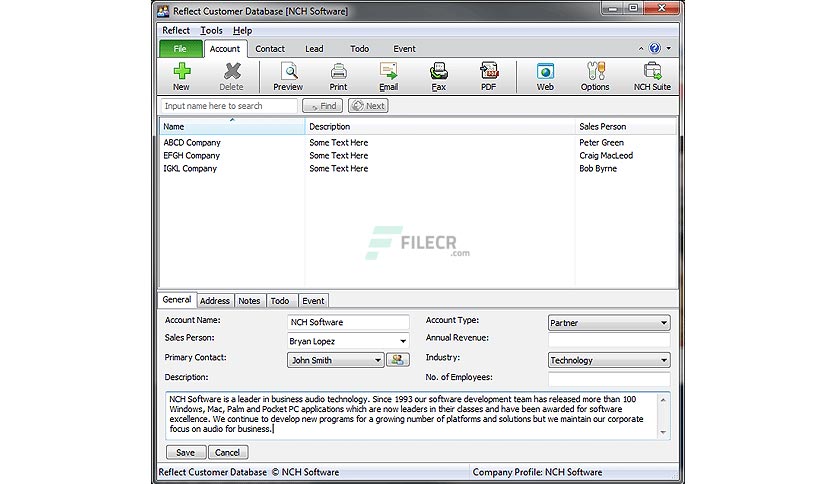
Task: Click the No. of Employees field
Action: 609,378
